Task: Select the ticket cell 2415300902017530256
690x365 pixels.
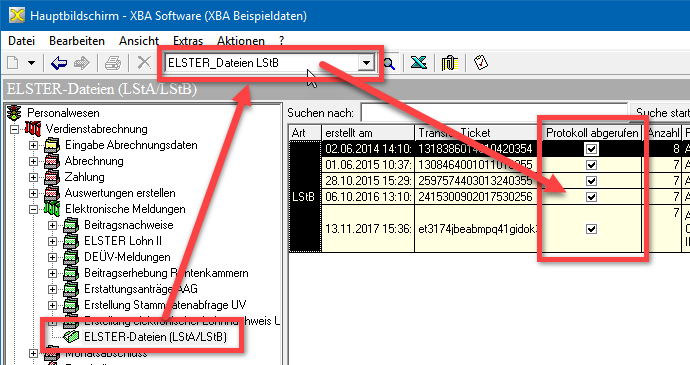Action: 478,197
